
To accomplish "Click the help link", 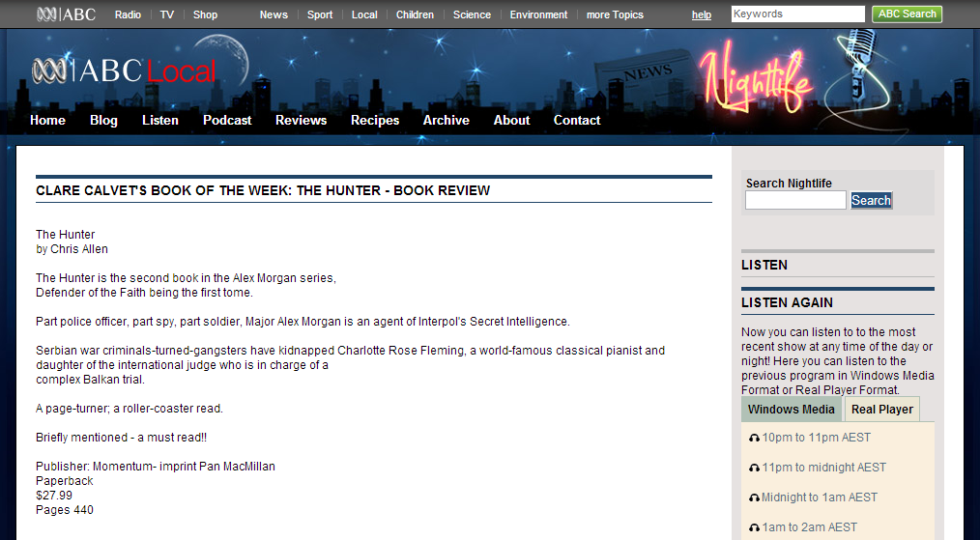I will tap(702, 14).
